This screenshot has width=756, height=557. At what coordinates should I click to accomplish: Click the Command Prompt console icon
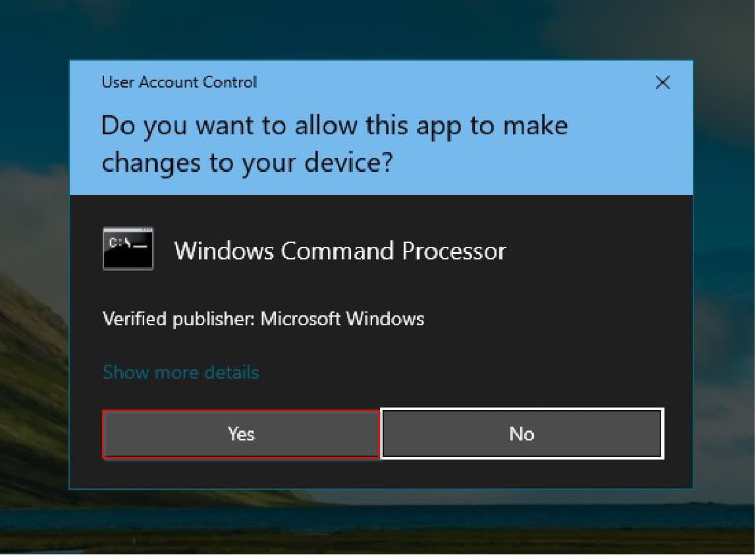[128, 249]
